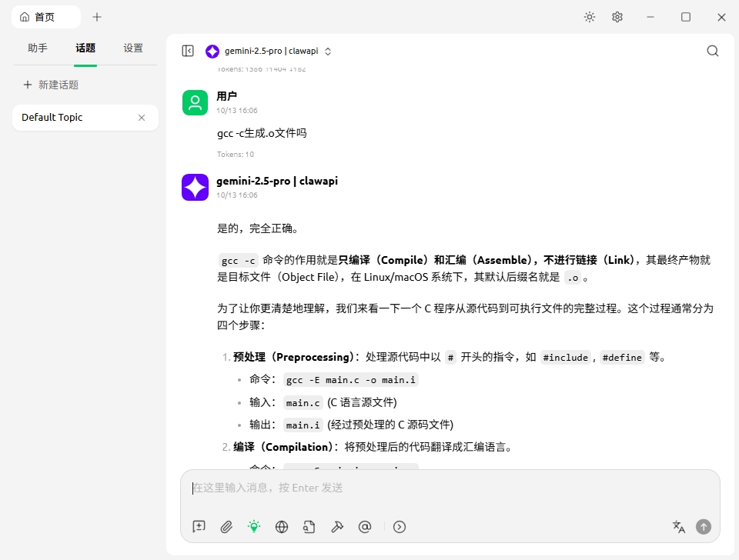This screenshot has width=739, height=560.
Task: Expand more options circled arrow icon
Action: tap(400, 527)
